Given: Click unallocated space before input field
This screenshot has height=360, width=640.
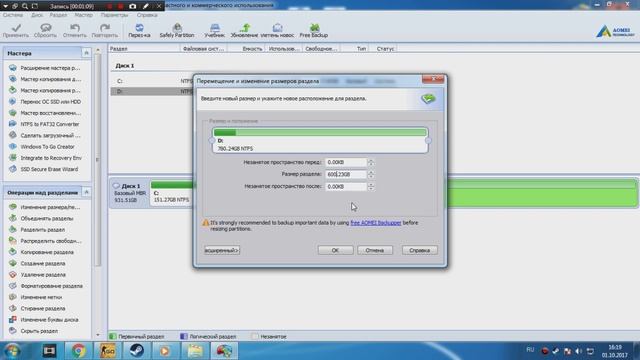Looking at the screenshot, I should pyautogui.click(x=346, y=162).
